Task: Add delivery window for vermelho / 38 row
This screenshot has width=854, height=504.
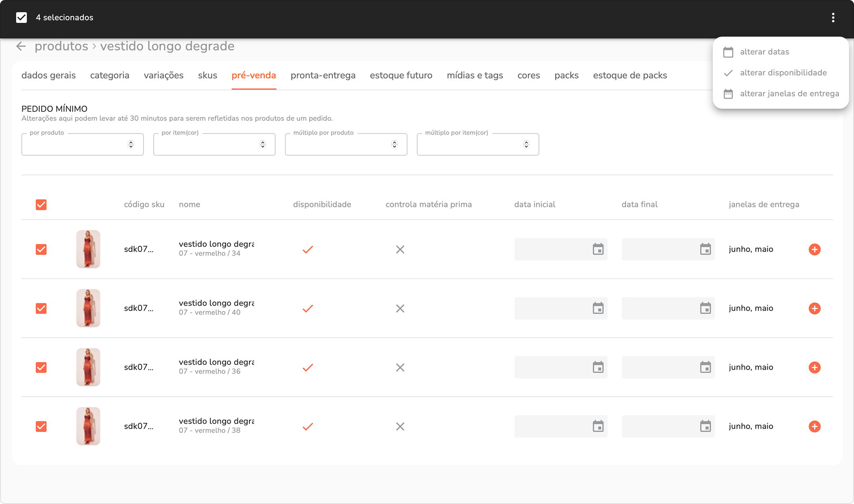Action: point(814,426)
